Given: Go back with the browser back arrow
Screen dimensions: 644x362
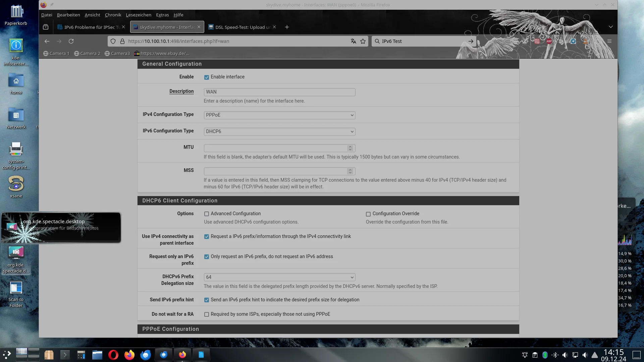Looking at the screenshot, I should tap(47, 41).
